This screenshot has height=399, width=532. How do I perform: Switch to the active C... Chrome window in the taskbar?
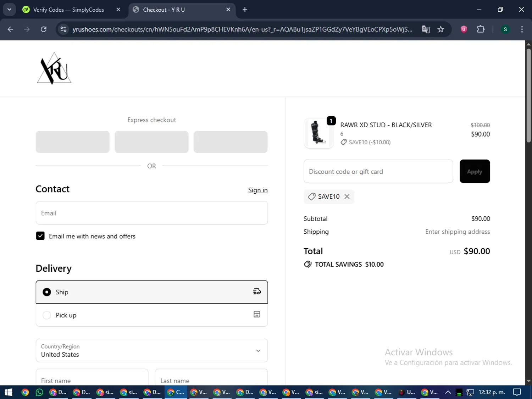(x=176, y=392)
